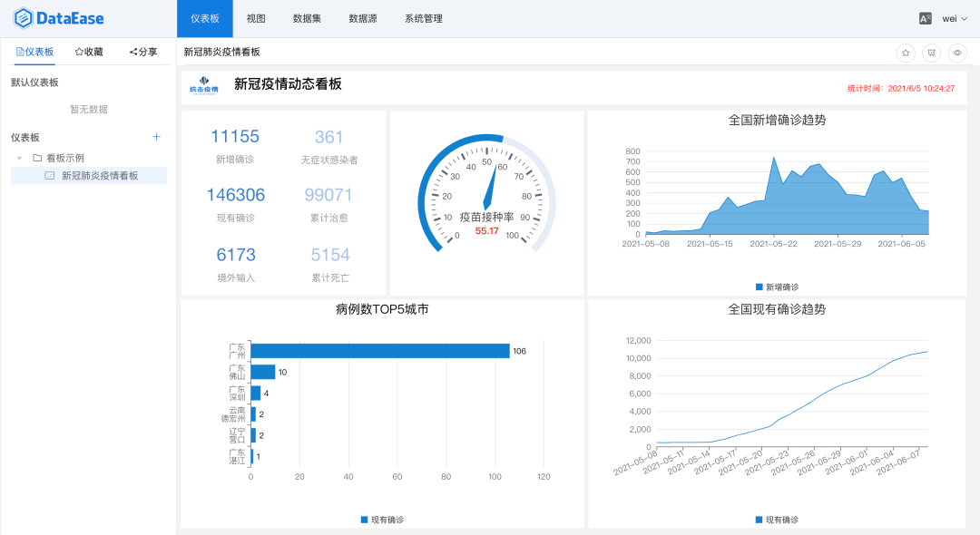Open the 系统管理 menu

[423, 18]
